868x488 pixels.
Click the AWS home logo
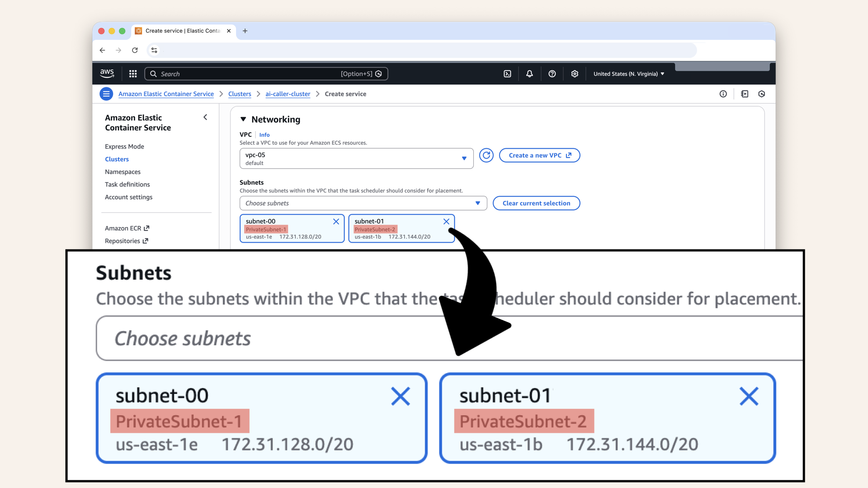click(107, 73)
